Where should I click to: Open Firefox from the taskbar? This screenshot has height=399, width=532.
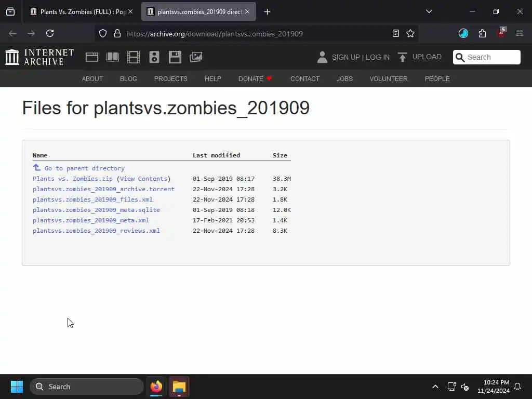pos(156,387)
